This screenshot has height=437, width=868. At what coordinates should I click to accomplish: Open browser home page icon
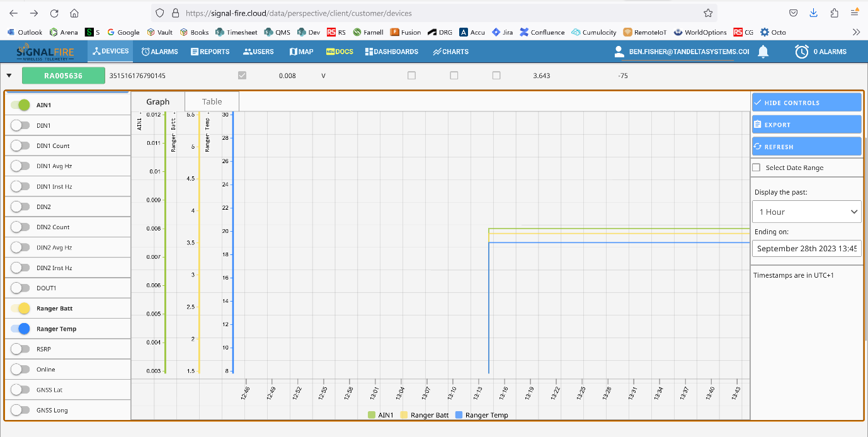coord(74,13)
